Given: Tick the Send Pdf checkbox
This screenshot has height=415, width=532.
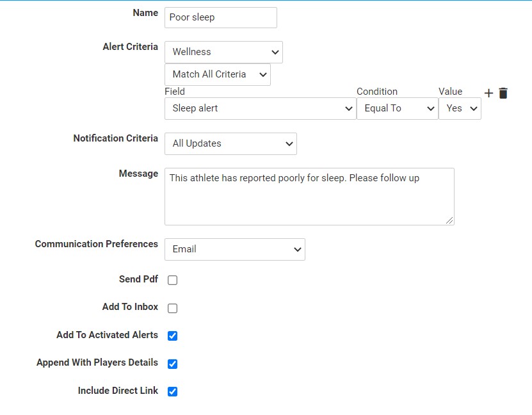Looking at the screenshot, I should (172, 281).
